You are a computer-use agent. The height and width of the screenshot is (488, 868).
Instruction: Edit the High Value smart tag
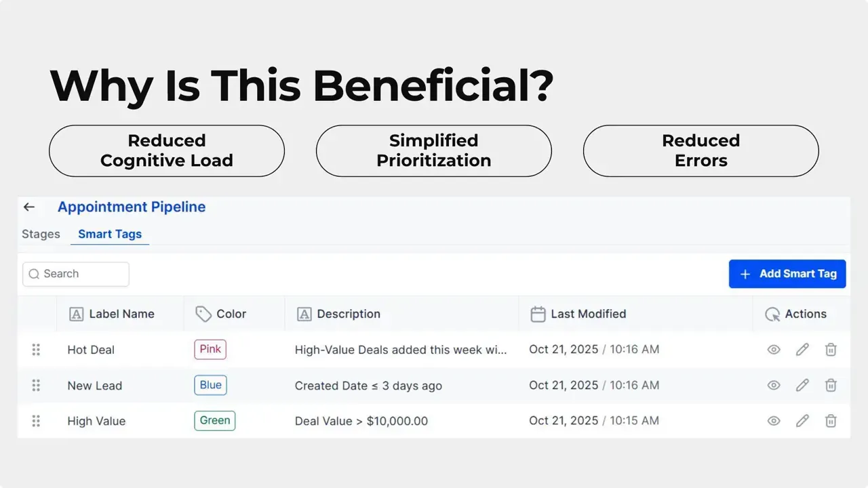pyautogui.click(x=802, y=421)
